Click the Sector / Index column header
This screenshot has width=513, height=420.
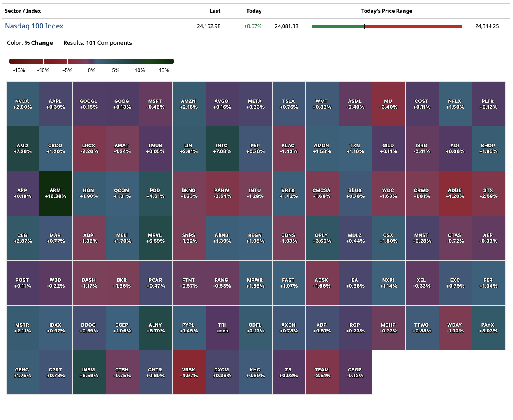(x=23, y=11)
